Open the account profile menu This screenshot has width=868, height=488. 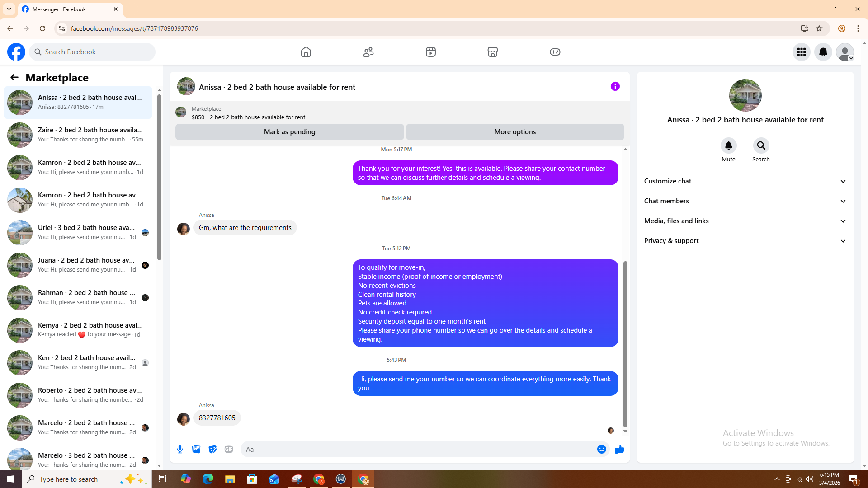pos(845,52)
